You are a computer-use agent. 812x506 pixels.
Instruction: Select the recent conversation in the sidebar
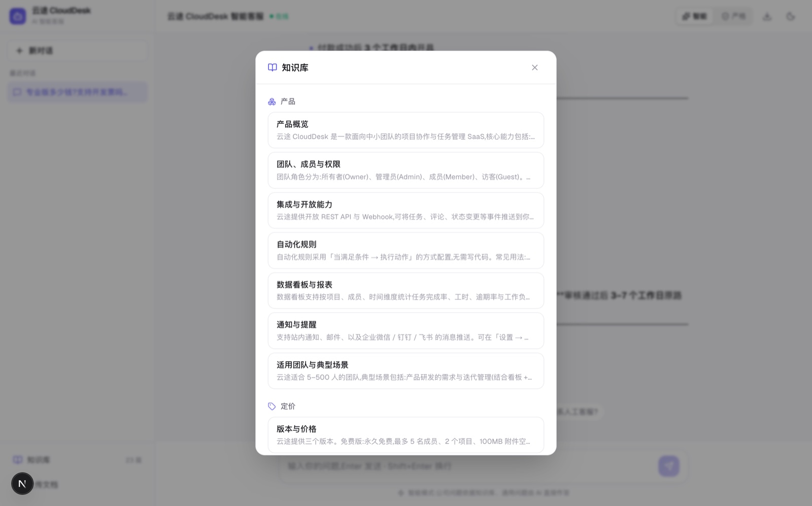(x=78, y=92)
